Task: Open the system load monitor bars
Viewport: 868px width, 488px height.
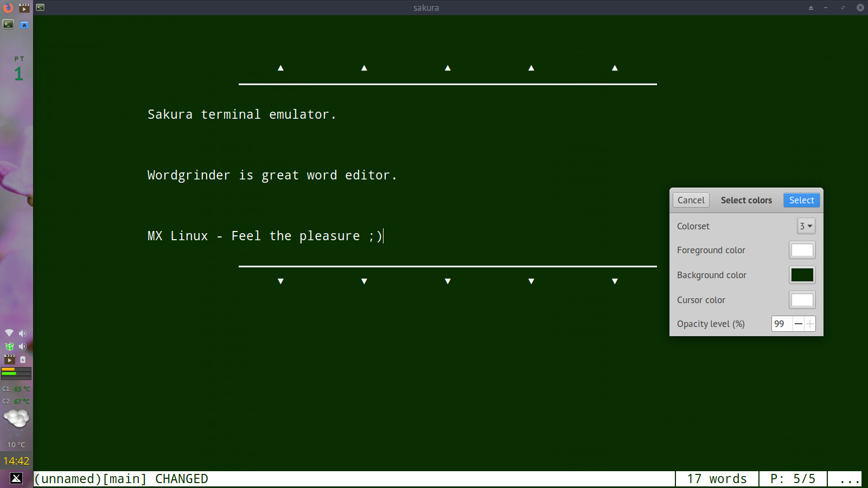Action: [x=16, y=373]
